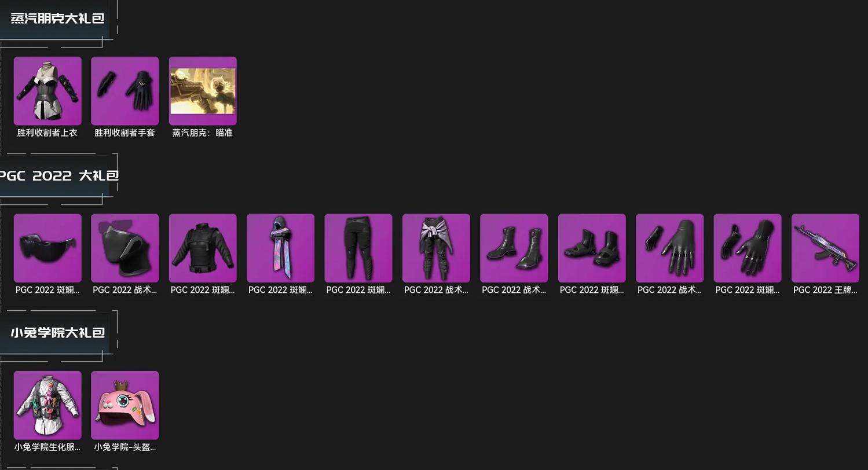The height and width of the screenshot is (470, 868).
Task: Click the 蒸汽朋克：瞄准 caption text
Action: [203, 133]
